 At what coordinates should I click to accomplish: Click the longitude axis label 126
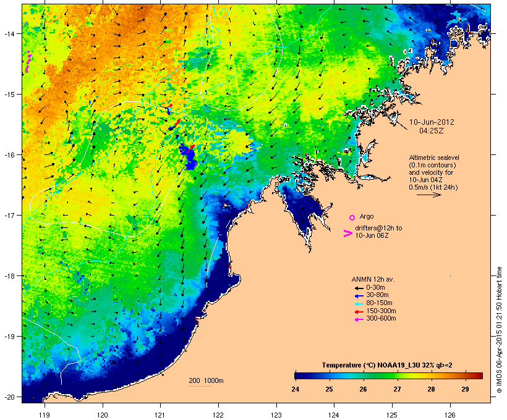tap(450, 415)
